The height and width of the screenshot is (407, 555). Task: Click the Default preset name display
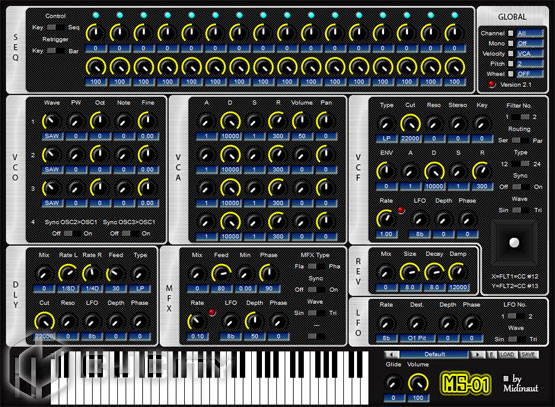point(435,354)
